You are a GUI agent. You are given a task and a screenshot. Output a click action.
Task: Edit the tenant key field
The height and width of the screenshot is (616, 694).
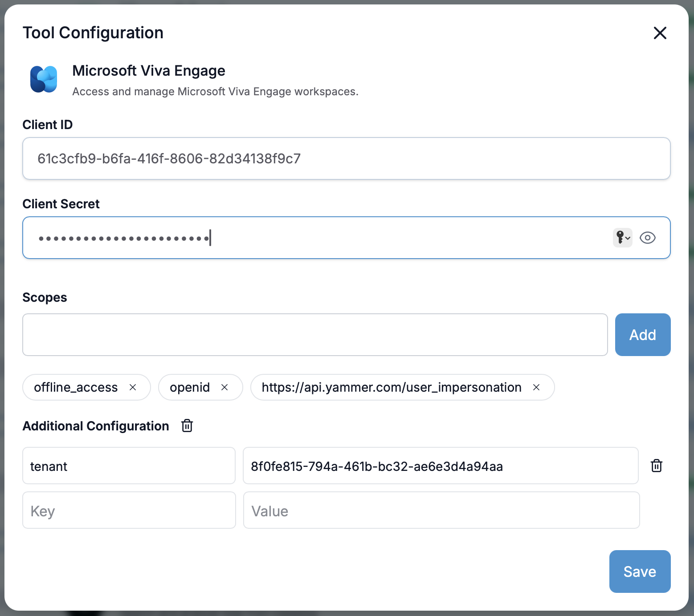(129, 466)
